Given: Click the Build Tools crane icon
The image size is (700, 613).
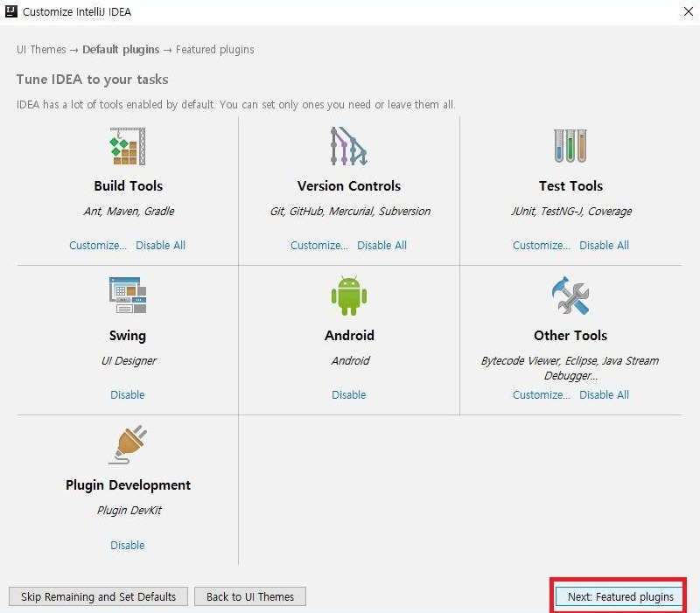Looking at the screenshot, I should pyautogui.click(x=128, y=146).
